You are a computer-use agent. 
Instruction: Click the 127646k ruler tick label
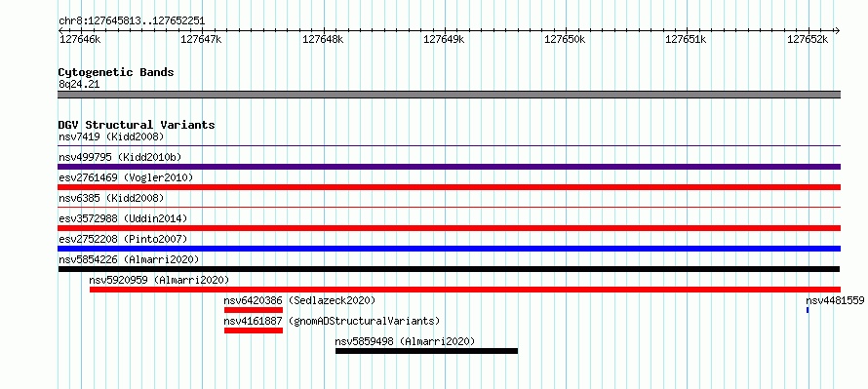[x=80, y=40]
